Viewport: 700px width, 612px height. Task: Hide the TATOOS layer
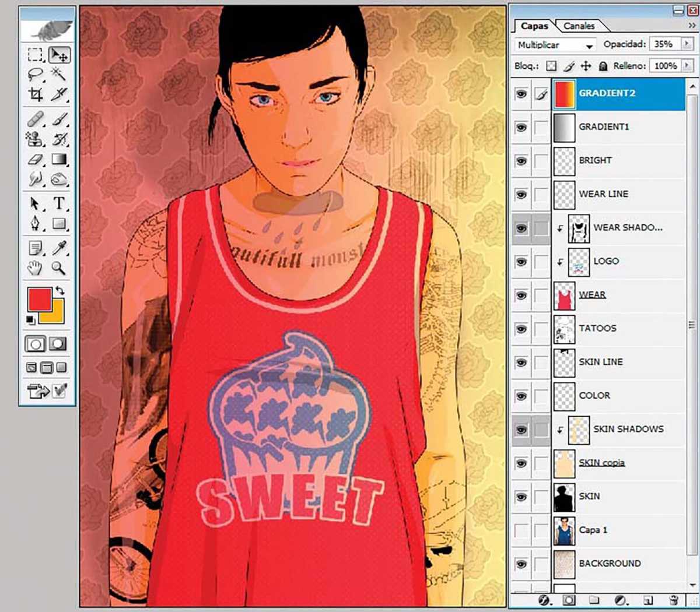point(521,328)
